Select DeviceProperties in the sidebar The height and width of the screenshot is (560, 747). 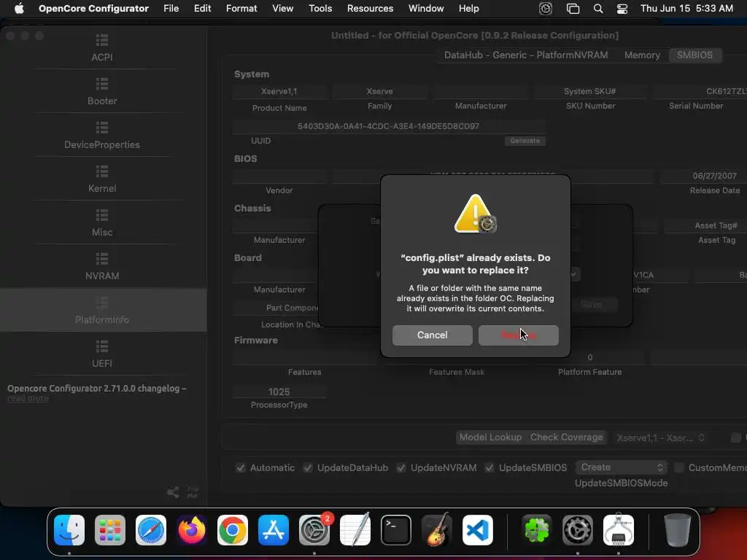102,136
